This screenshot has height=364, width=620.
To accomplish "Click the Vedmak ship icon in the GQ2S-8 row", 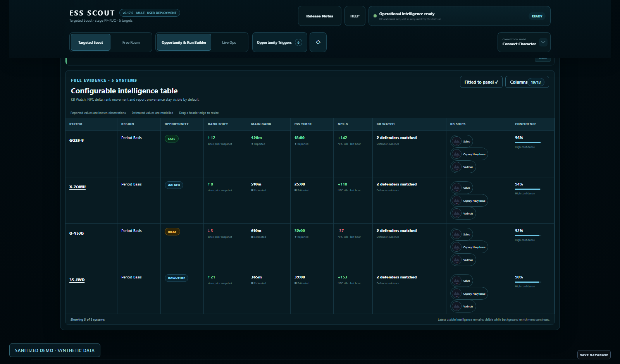I will (457, 167).
